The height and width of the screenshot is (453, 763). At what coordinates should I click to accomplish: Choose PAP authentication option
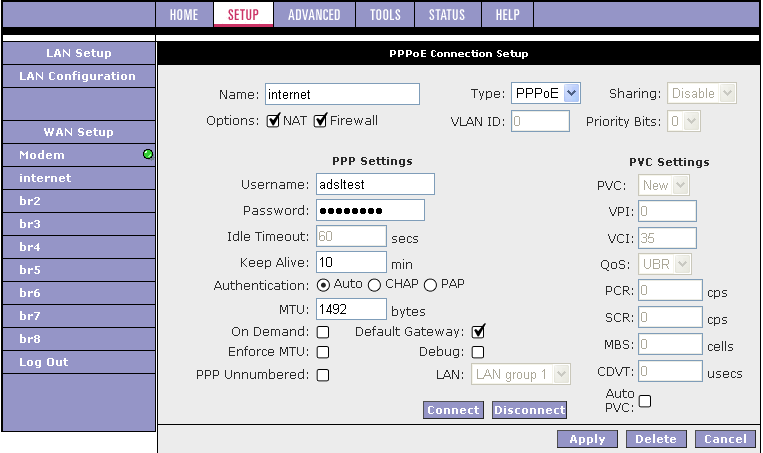[x=431, y=285]
